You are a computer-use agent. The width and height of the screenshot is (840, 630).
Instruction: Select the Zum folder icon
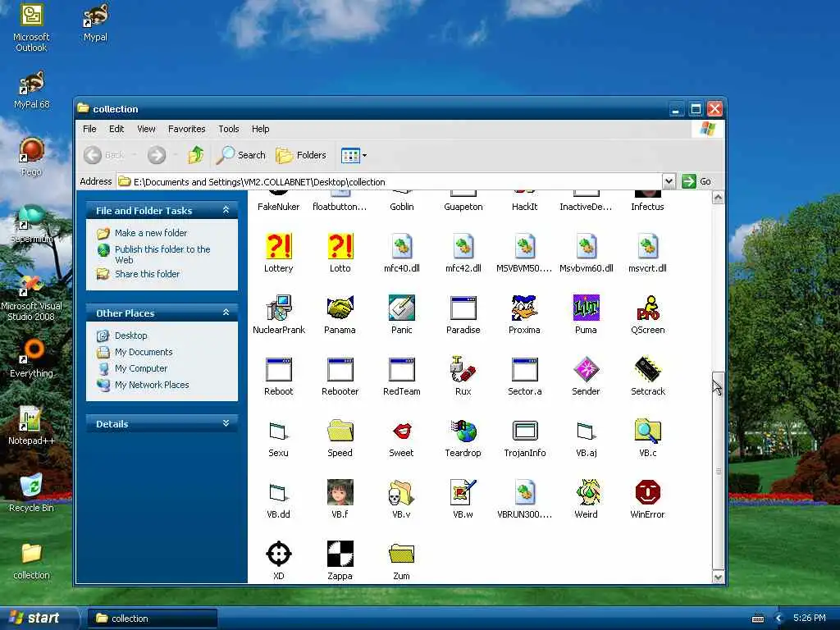tap(402, 554)
